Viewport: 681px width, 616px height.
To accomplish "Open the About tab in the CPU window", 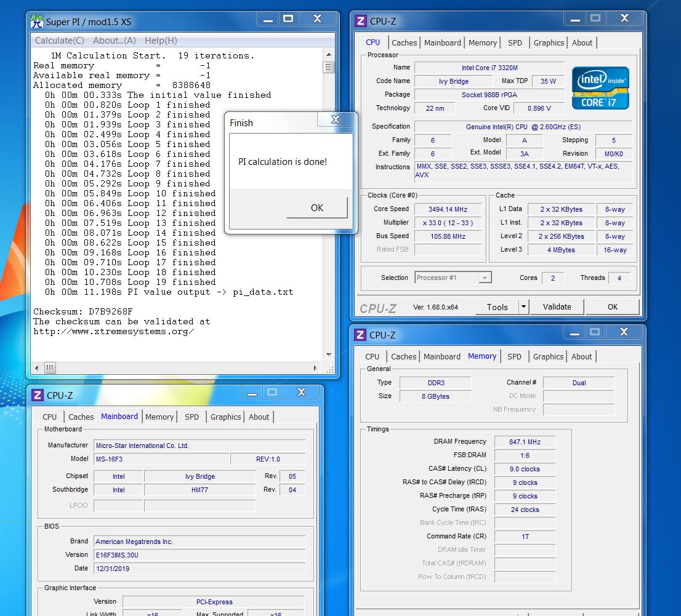I will point(582,42).
